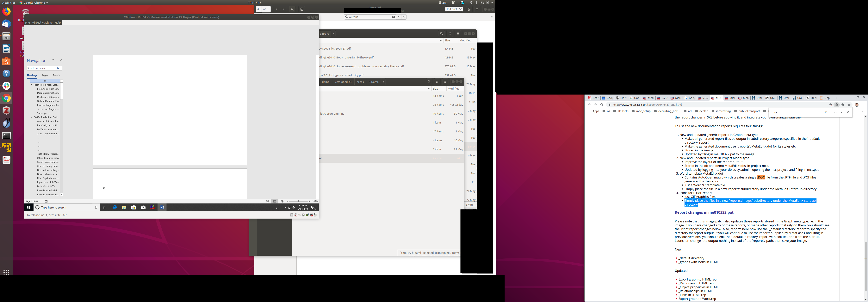The image size is (868, 302).
Task: Click Windows Start button
Action: coord(29,207)
